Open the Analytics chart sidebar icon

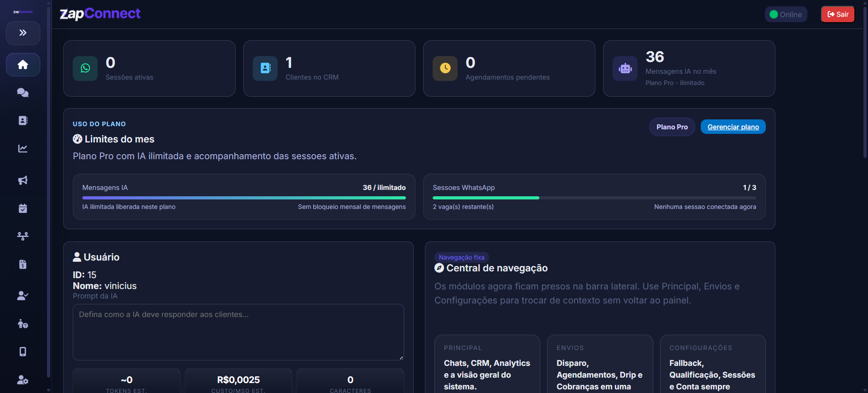pyautogui.click(x=23, y=148)
